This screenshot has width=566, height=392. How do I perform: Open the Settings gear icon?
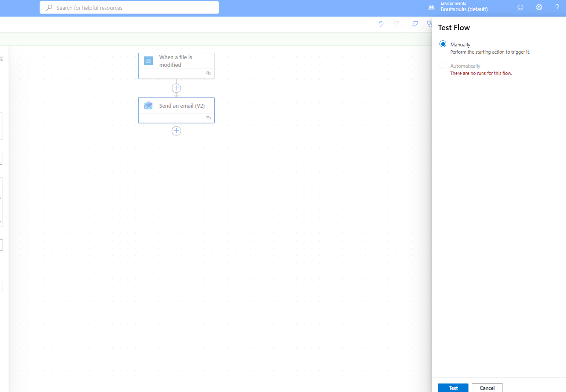tap(539, 8)
